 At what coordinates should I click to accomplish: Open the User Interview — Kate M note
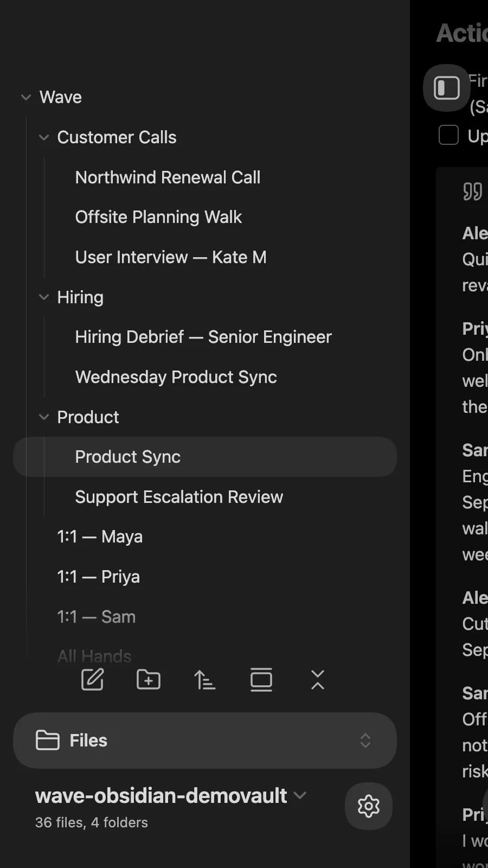tap(205, 257)
